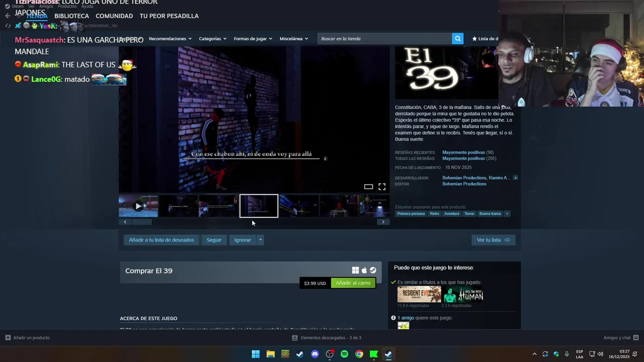
Task: Play the trailer video thumbnail
Action: (138, 206)
